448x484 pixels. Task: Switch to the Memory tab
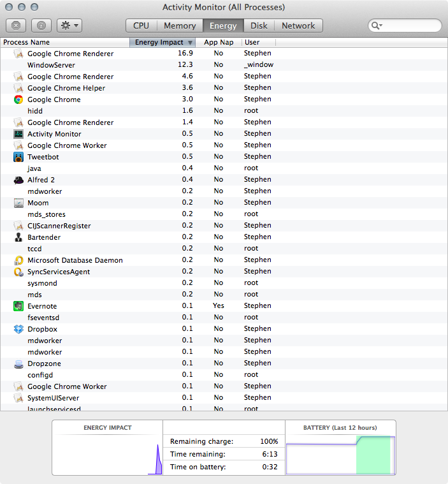click(180, 26)
